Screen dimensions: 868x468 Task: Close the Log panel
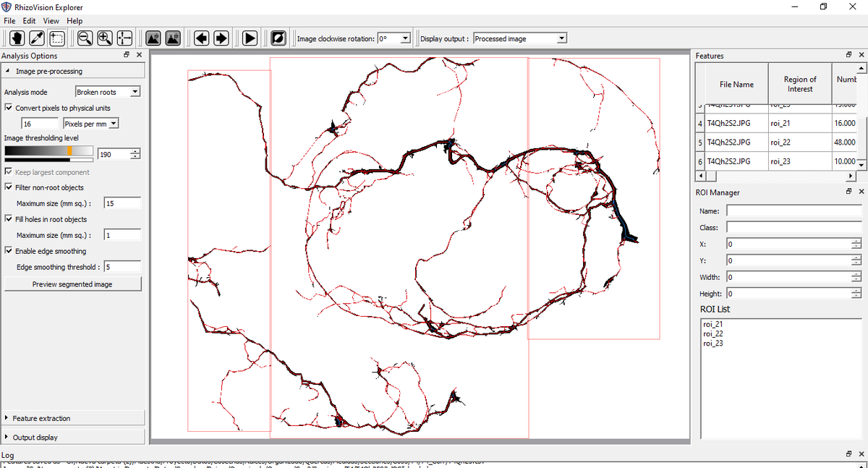[861, 454]
